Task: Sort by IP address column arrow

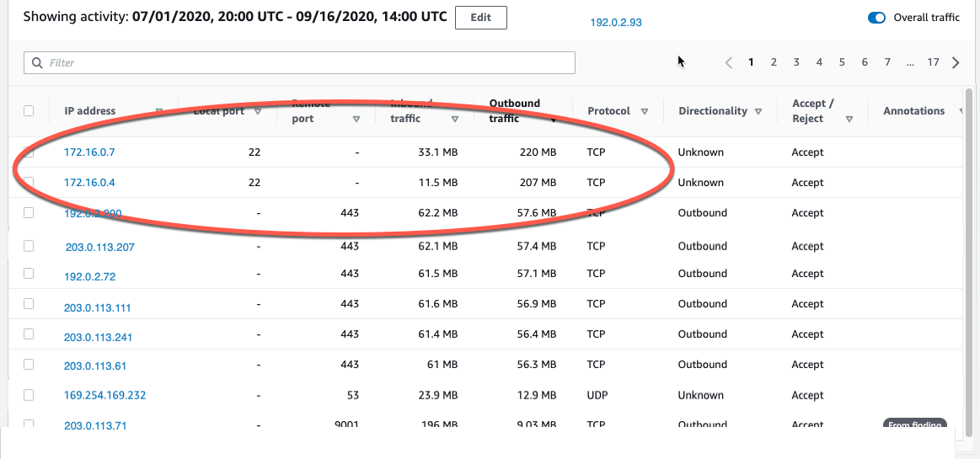Action: [x=158, y=112]
